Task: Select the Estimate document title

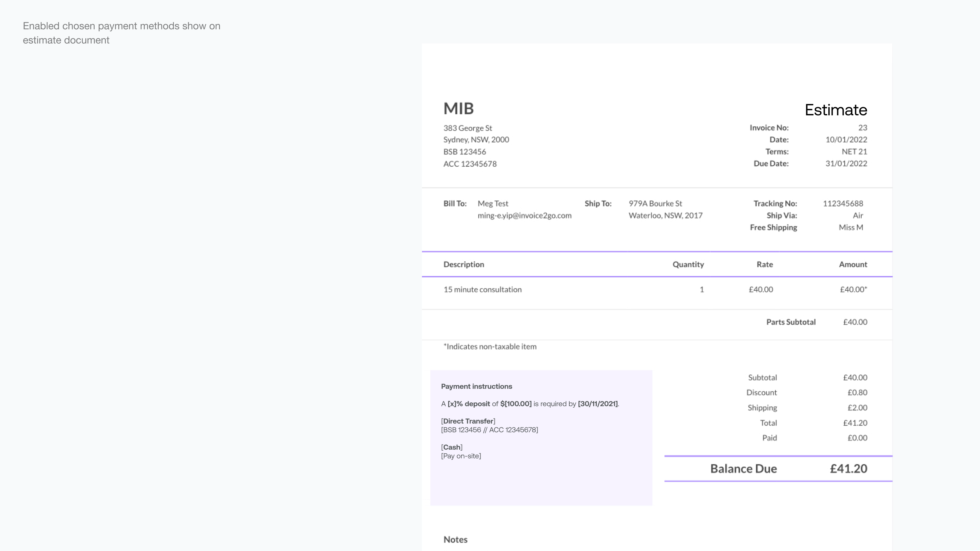Action: pyautogui.click(x=836, y=110)
